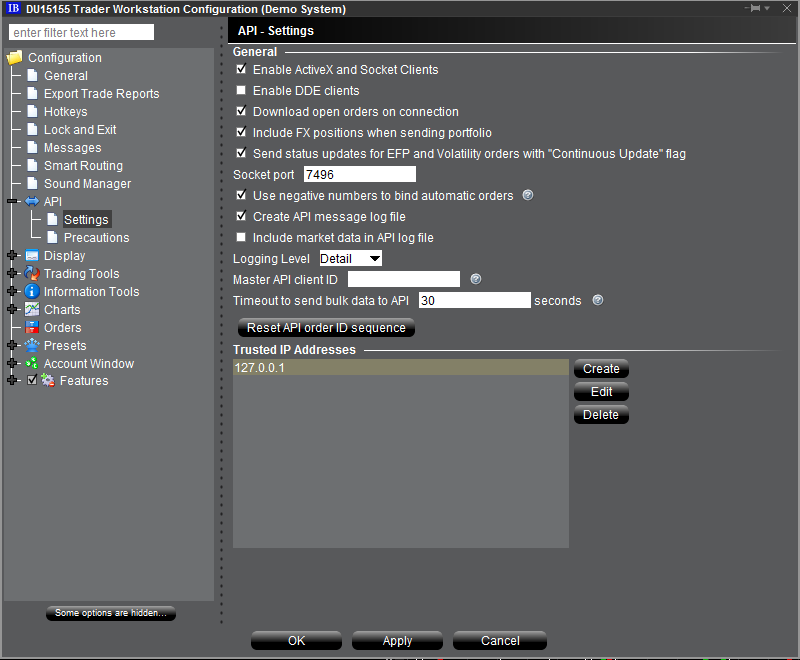Click the OK button
800x660 pixels.
296,641
